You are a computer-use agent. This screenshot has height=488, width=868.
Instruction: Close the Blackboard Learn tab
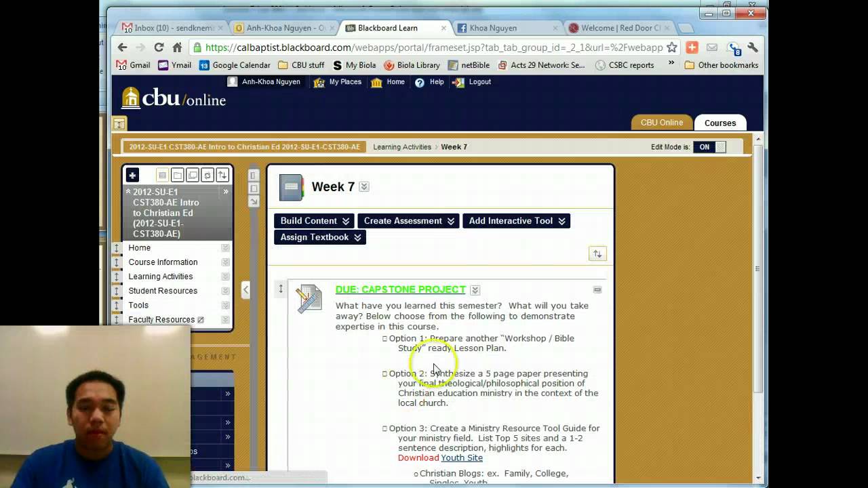(x=444, y=28)
